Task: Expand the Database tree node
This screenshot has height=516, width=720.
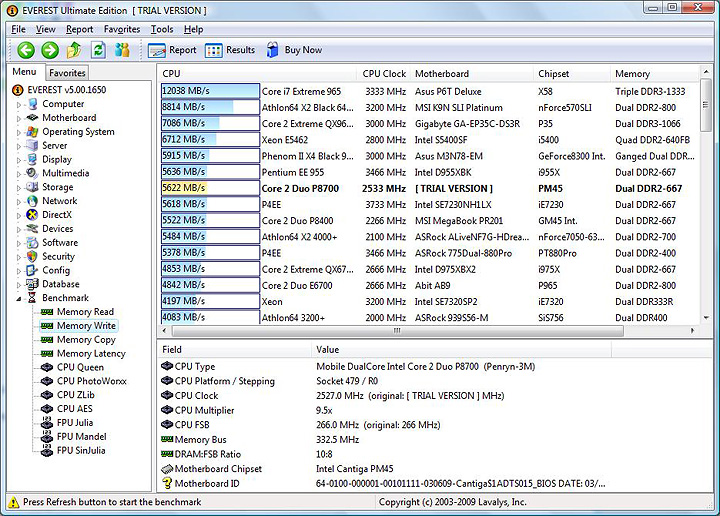Action: [19, 285]
